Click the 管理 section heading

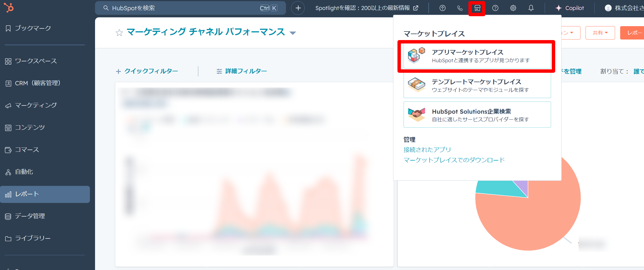(409, 140)
